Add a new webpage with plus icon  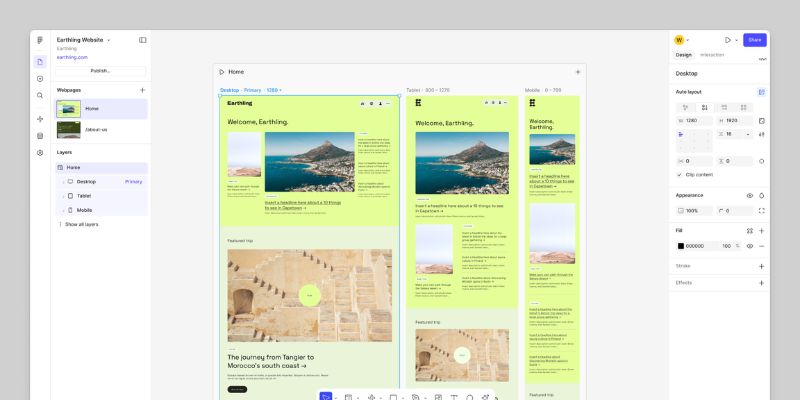[142, 90]
